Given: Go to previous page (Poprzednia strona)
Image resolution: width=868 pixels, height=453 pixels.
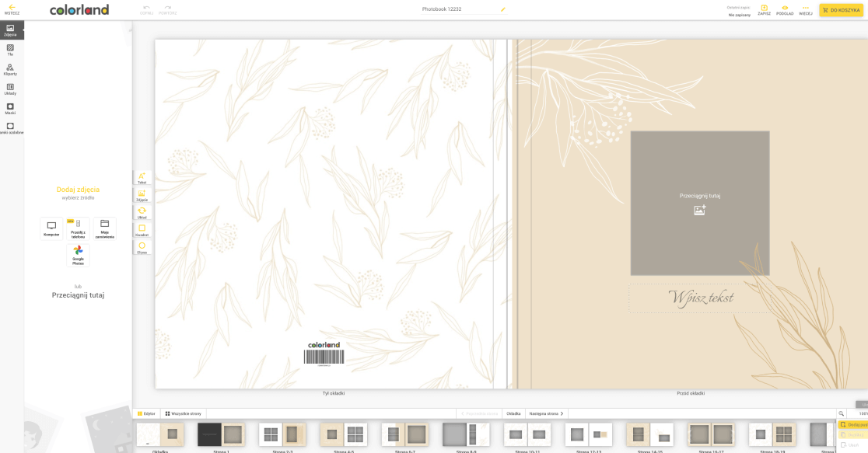Looking at the screenshot, I should [479, 413].
